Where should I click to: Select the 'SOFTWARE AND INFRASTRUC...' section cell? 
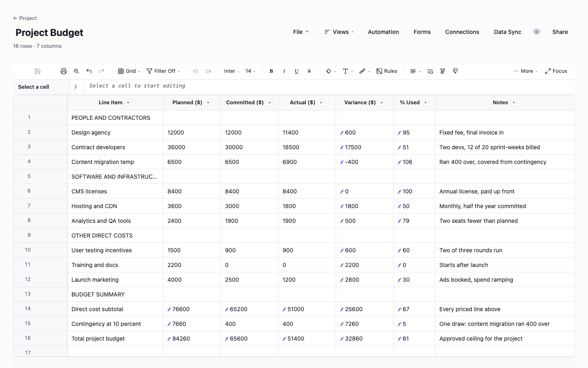tap(115, 177)
